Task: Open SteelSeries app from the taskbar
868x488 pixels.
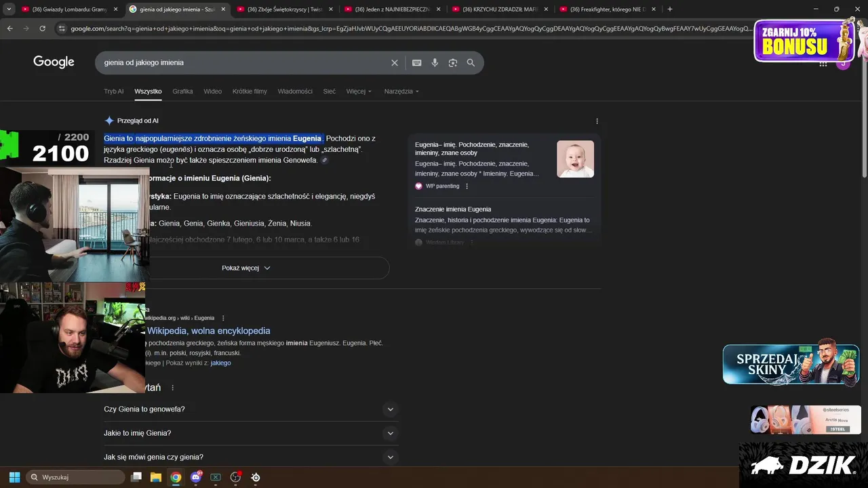Action: pos(256,477)
